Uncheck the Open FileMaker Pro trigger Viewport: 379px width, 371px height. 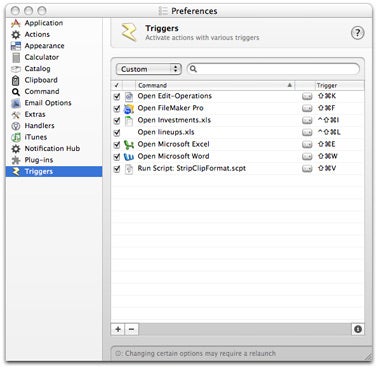(x=117, y=108)
